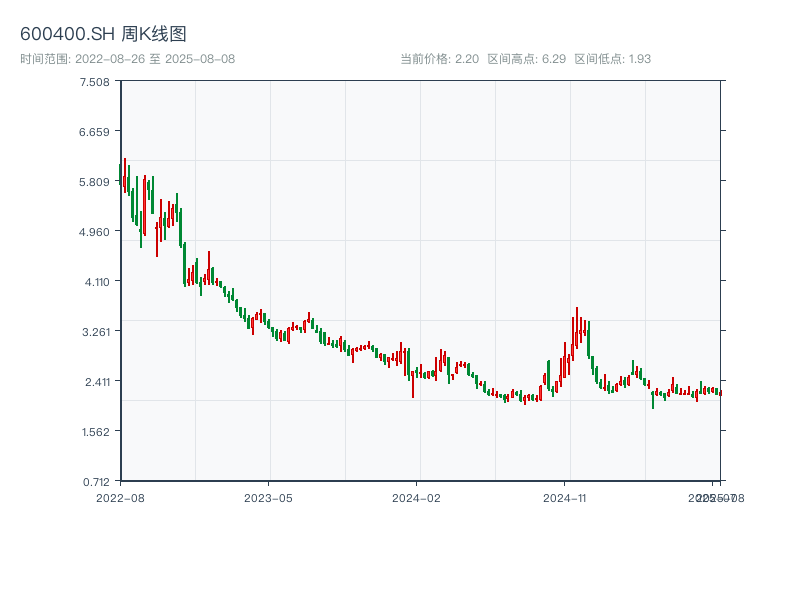This screenshot has height=600, width=800.
Task: Click y-axis value 2.411
Action: (x=97, y=382)
